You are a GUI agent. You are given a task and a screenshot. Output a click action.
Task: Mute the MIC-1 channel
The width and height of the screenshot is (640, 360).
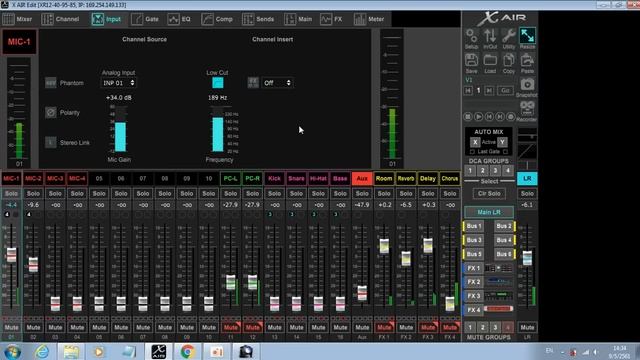tap(11, 327)
